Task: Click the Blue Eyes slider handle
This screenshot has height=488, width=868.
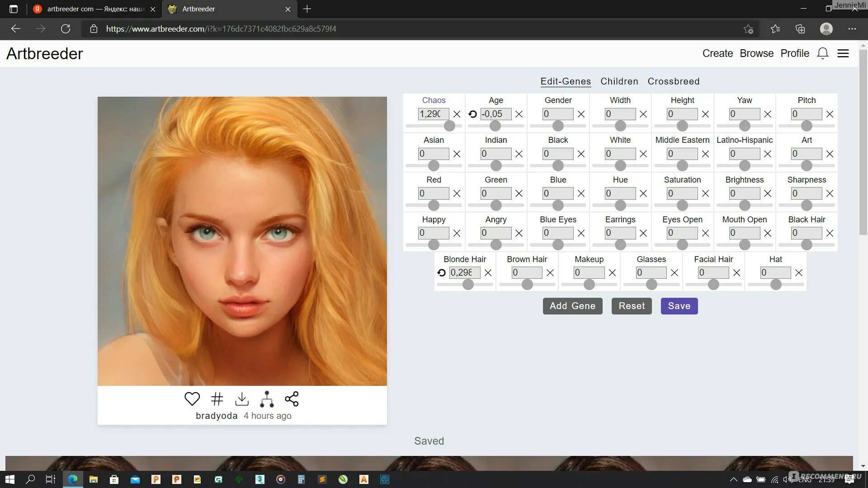Action: pos(558,245)
